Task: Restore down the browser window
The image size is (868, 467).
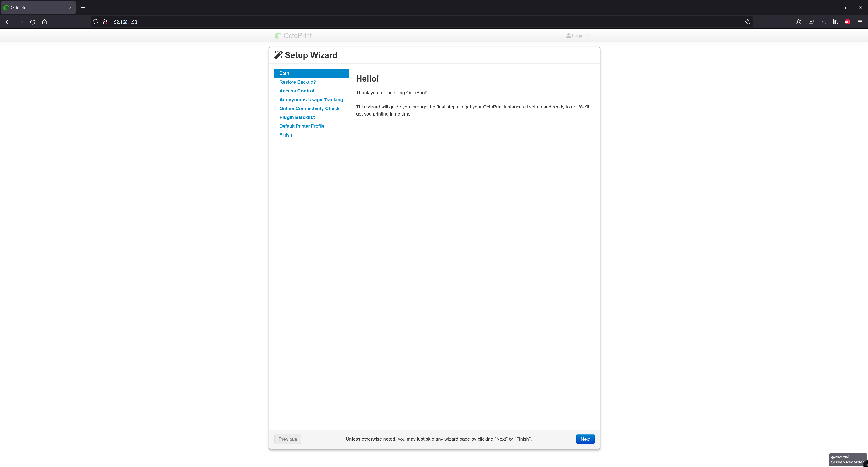Action: [844, 7]
